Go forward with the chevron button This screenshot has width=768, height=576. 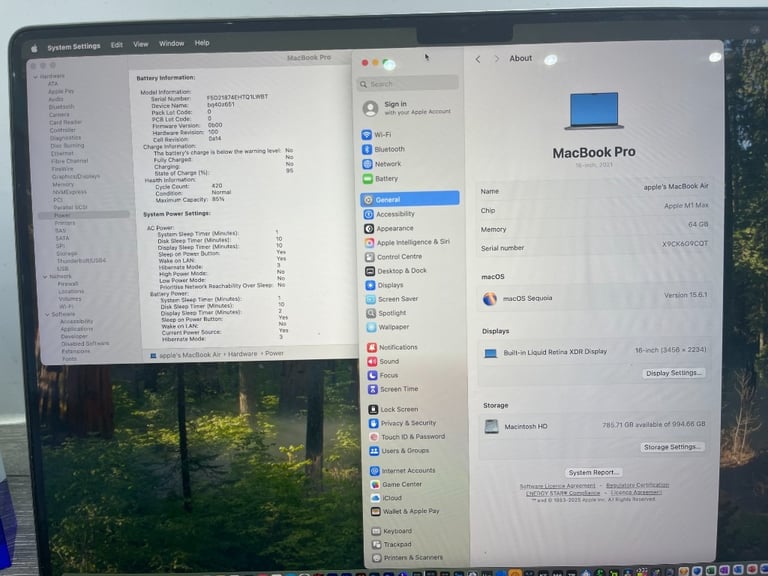tap(497, 59)
